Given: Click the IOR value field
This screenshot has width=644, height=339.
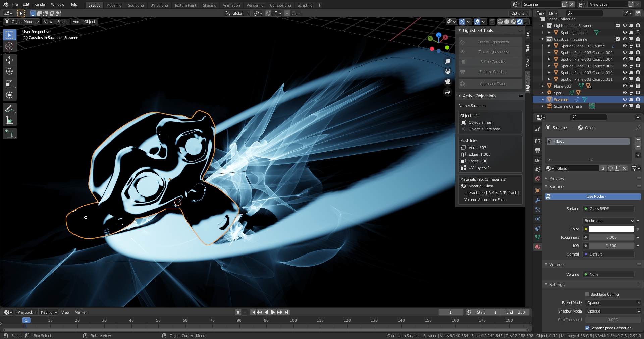Looking at the screenshot, I should (x=611, y=246).
